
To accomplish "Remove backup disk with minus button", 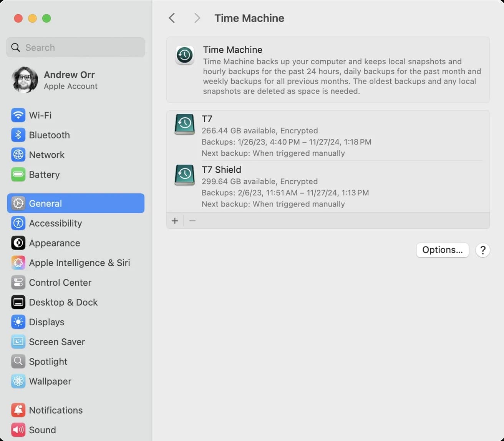I will 192,221.
